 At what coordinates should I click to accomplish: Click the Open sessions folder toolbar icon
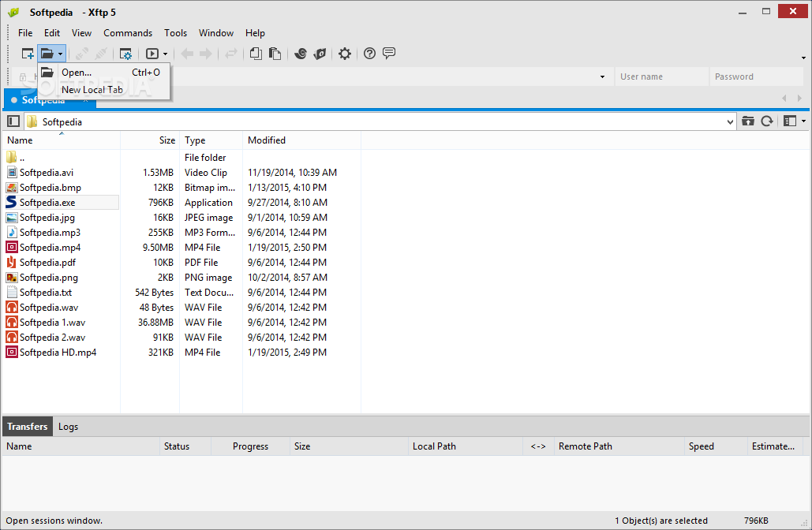47,54
